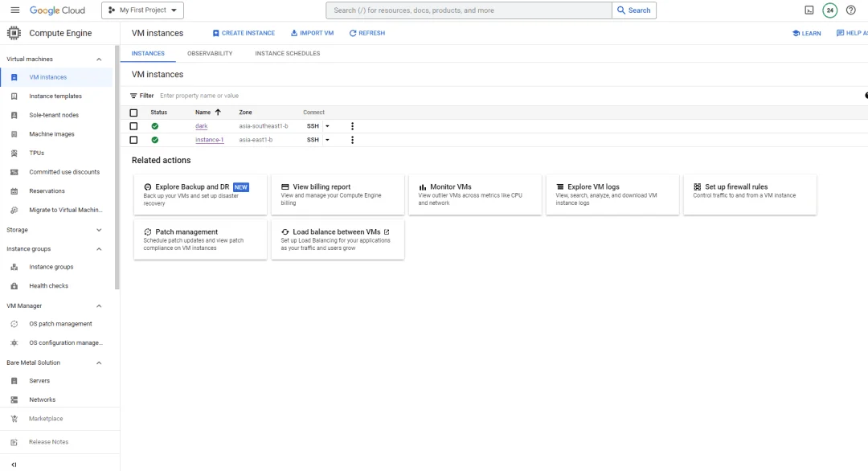Open the Load balance between VMs card
The width and height of the screenshot is (868, 471).
click(x=338, y=240)
